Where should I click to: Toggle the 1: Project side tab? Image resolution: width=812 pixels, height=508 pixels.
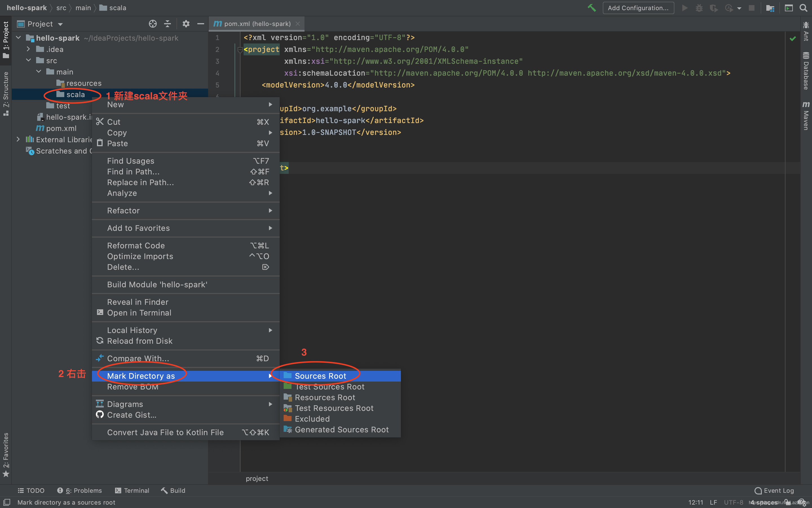click(6, 40)
